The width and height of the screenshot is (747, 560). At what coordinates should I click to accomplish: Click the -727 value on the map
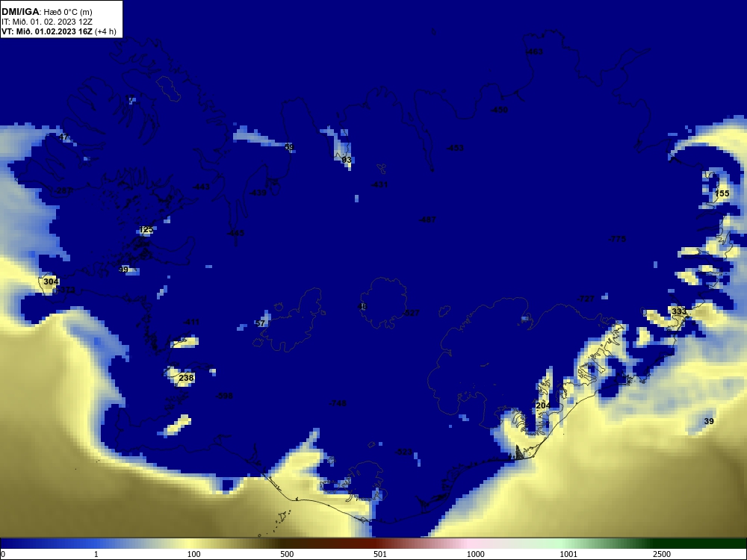(x=586, y=299)
